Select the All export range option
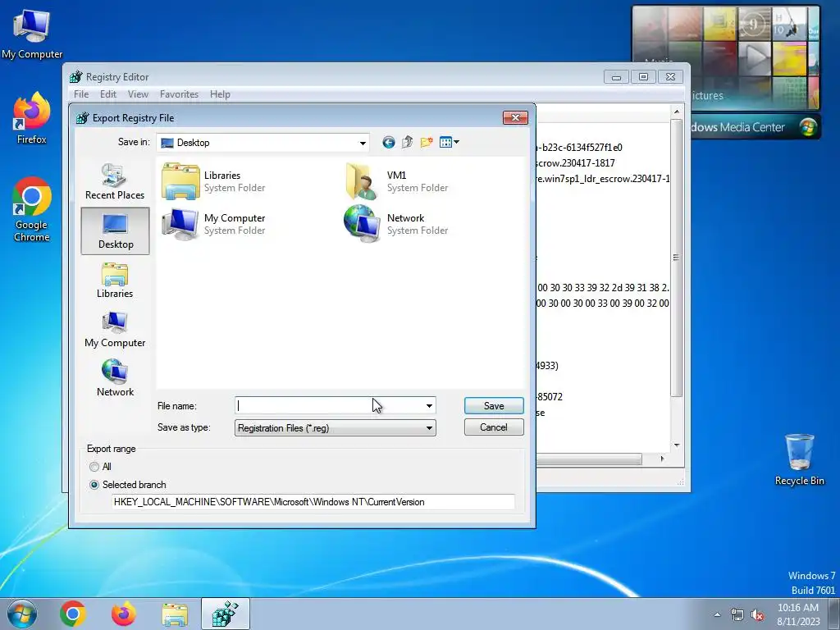This screenshot has width=840, height=630. coord(94,467)
